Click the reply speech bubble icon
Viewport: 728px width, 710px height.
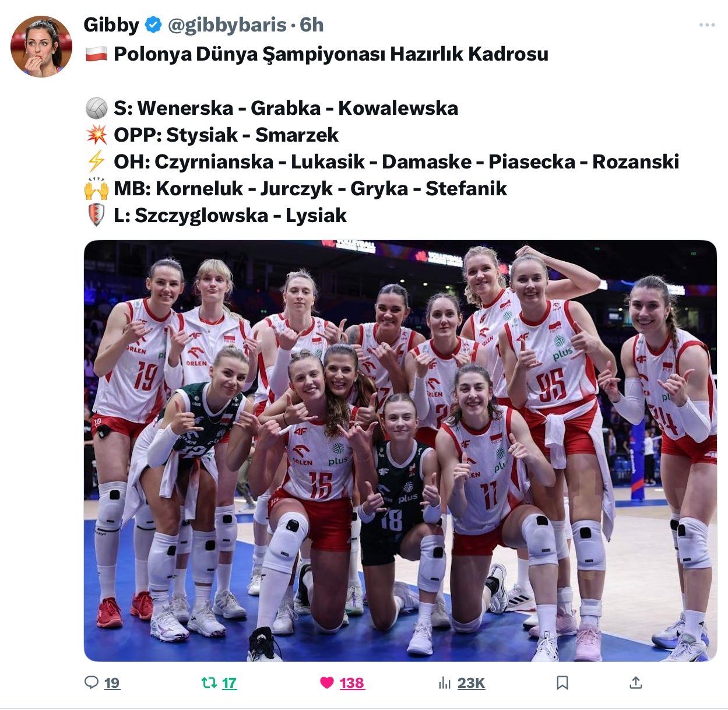coord(92,682)
